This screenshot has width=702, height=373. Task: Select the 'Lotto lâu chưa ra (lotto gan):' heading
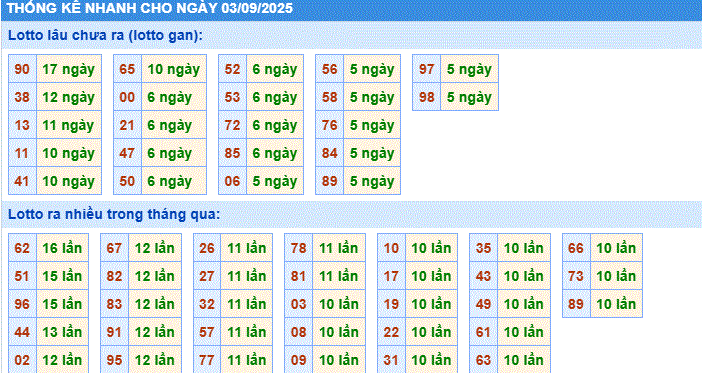click(x=105, y=35)
